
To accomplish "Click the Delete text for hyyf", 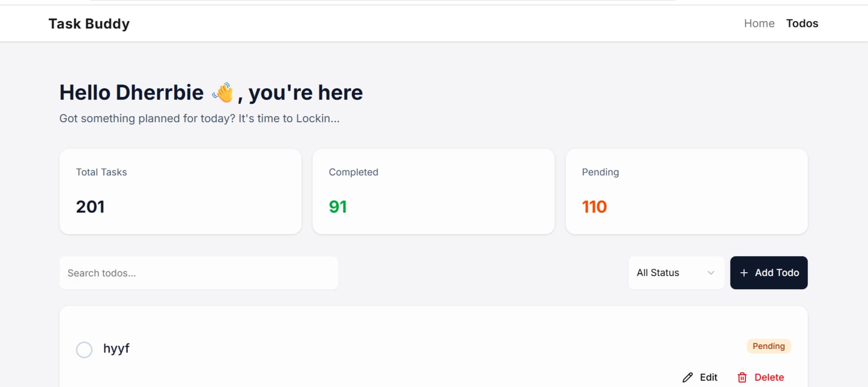I will pos(769,377).
